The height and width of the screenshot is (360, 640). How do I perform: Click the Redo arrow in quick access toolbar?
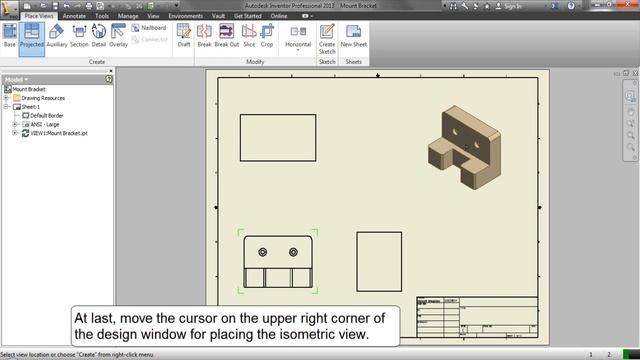[78, 6]
